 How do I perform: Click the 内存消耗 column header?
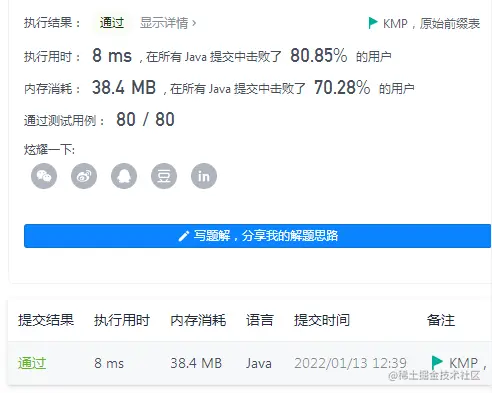pyautogui.click(x=198, y=320)
